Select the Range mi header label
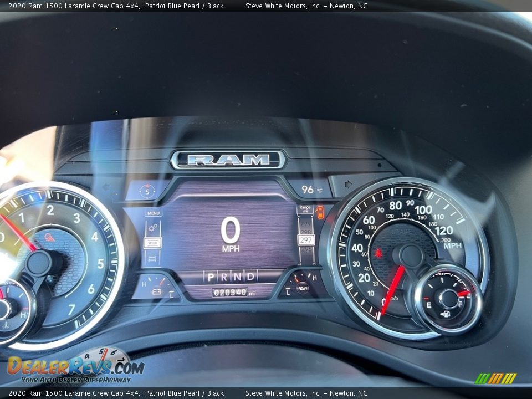 (x=305, y=209)
